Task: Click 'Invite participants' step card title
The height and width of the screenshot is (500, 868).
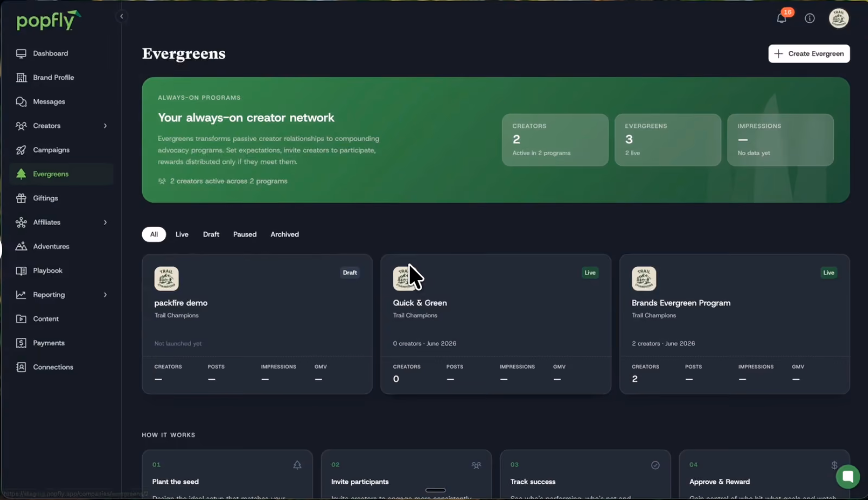Action: coord(360,482)
